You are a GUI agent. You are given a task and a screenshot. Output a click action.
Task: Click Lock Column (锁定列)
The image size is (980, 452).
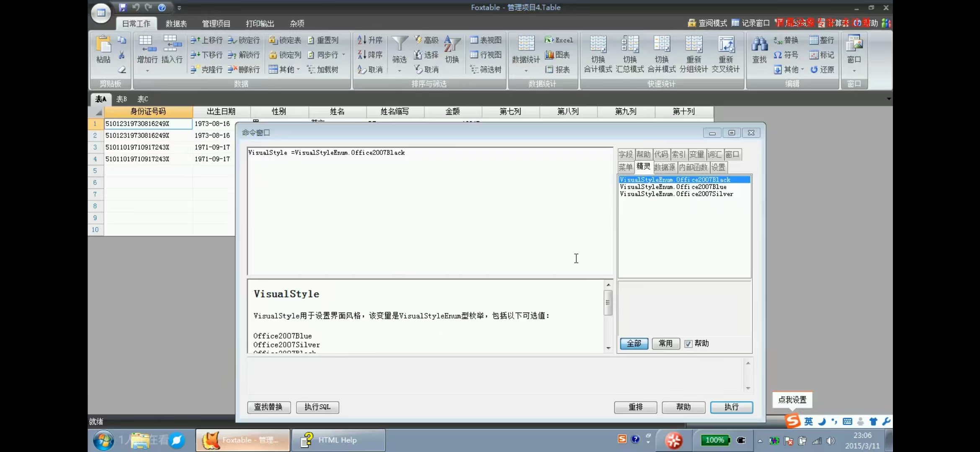(x=285, y=55)
